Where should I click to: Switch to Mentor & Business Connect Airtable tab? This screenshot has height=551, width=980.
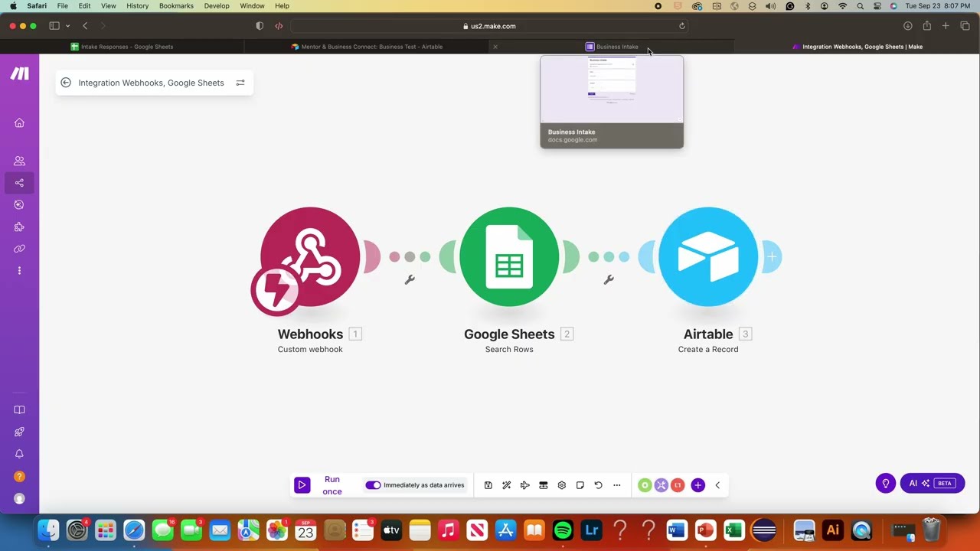pos(367,47)
